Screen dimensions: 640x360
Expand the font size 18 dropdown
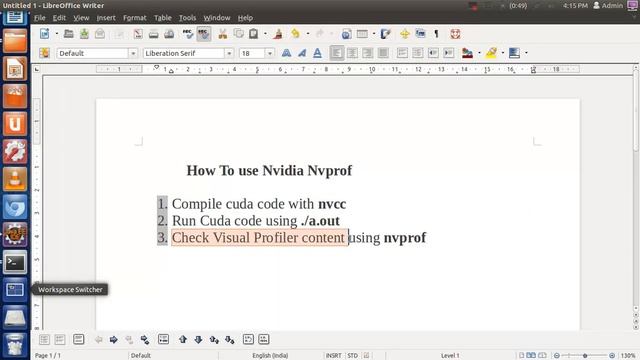(270, 53)
